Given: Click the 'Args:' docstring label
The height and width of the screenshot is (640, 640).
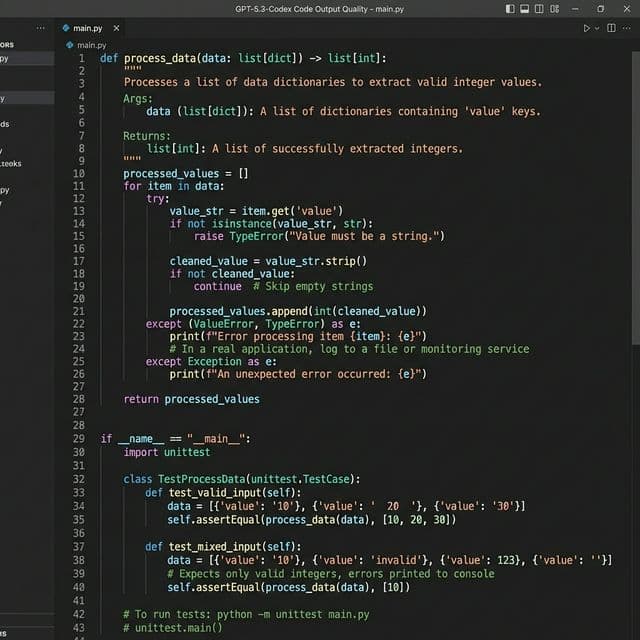Looking at the screenshot, I should [x=138, y=99].
